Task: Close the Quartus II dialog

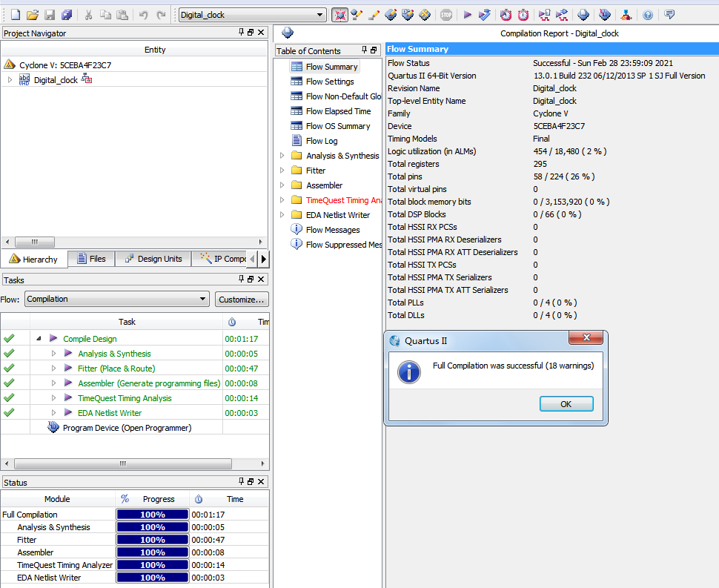Action: coord(586,337)
